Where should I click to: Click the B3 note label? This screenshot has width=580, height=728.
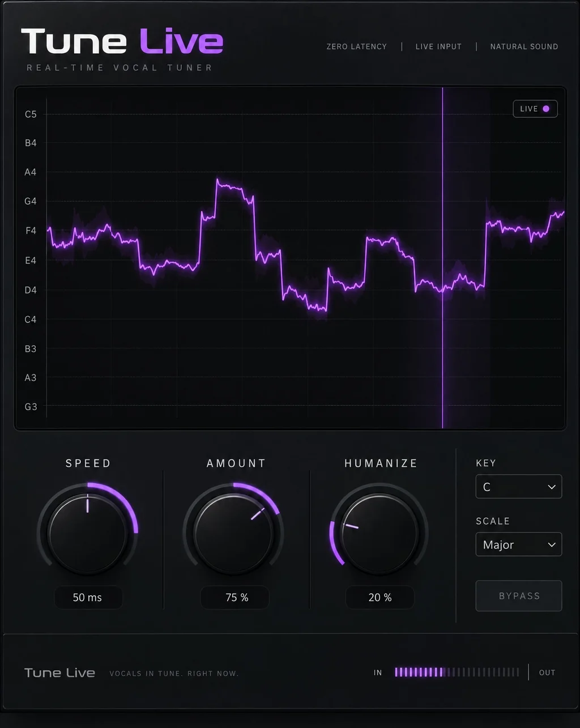tap(31, 348)
